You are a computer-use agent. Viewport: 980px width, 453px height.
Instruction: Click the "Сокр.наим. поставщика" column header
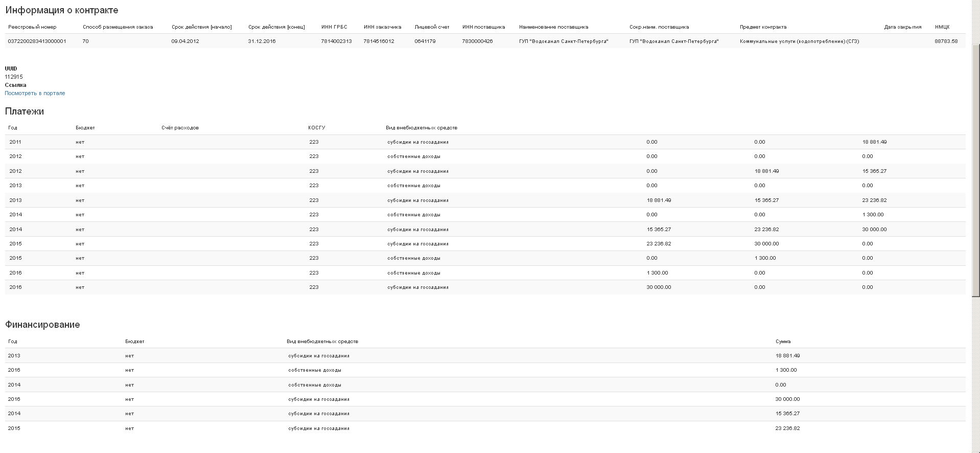point(659,27)
